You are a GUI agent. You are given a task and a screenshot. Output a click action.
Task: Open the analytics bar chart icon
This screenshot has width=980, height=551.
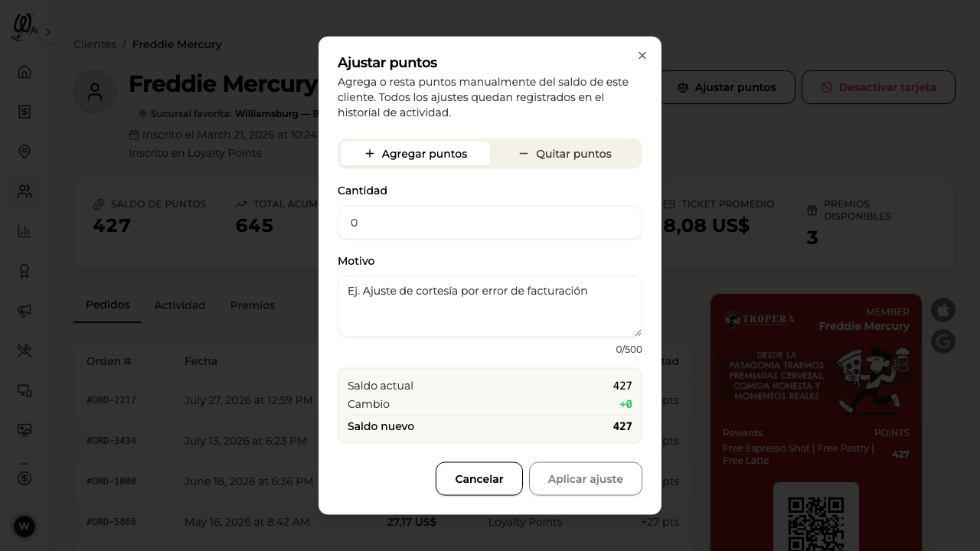click(x=24, y=231)
